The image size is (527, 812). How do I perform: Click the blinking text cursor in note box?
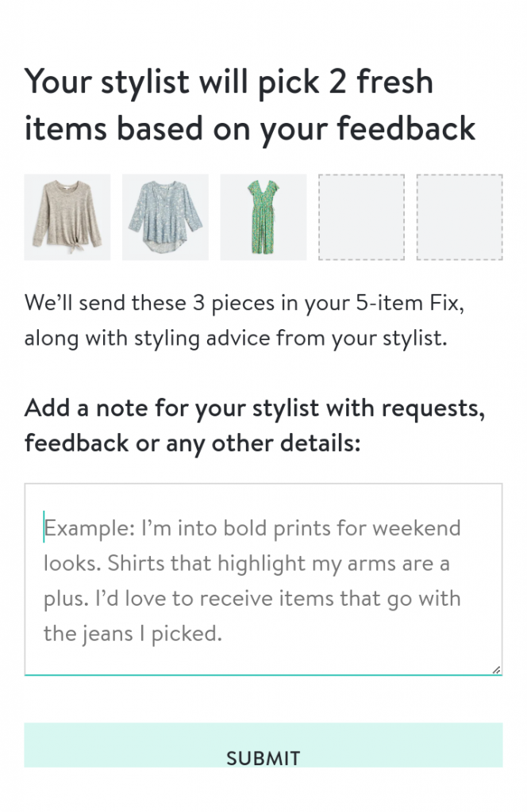[x=44, y=527]
